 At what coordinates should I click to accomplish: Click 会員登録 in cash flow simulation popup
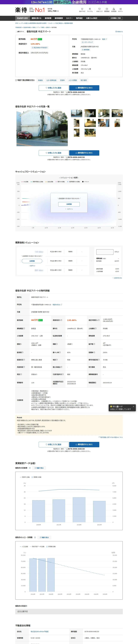click(69, 204)
